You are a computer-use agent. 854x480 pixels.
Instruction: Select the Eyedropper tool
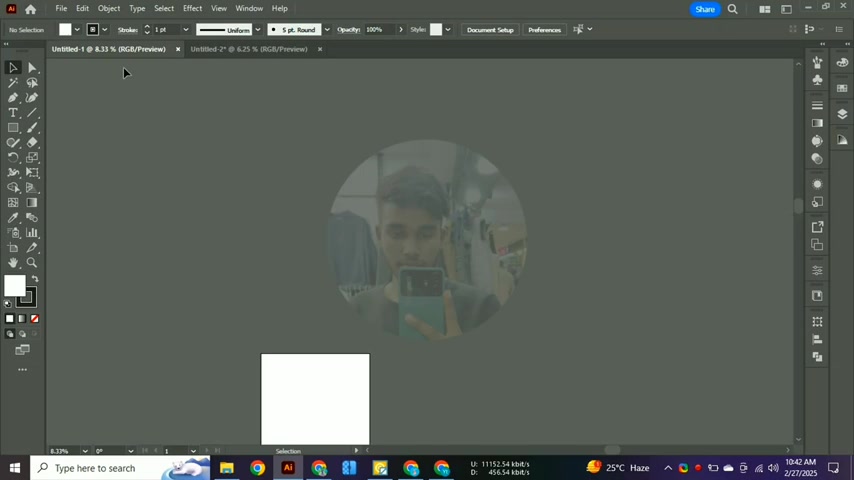(x=13, y=218)
